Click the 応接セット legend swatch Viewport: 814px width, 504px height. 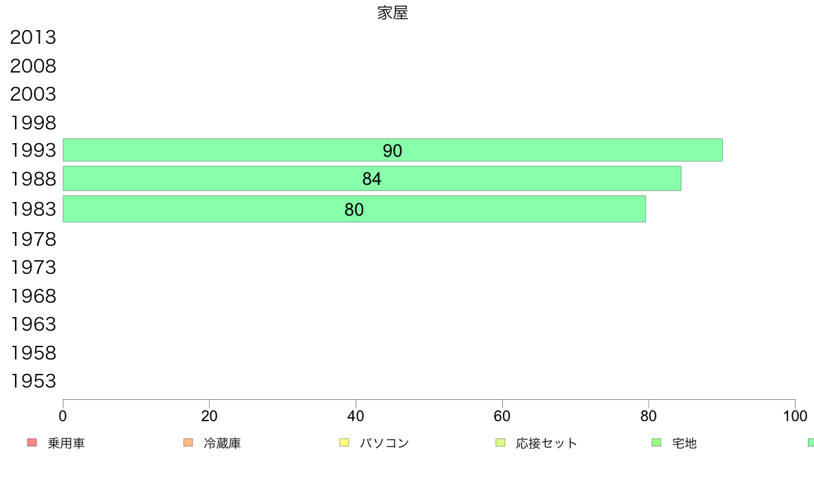[500, 443]
